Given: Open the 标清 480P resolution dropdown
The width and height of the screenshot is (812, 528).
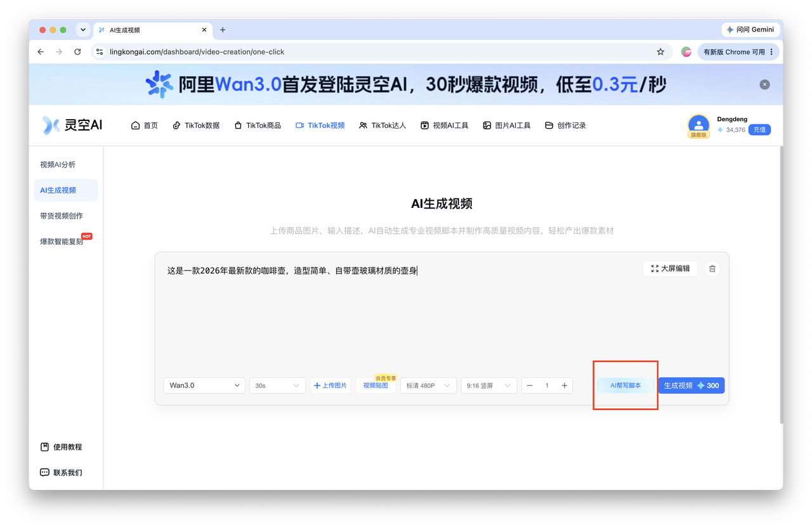Looking at the screenshot, I should click(428, 385).
